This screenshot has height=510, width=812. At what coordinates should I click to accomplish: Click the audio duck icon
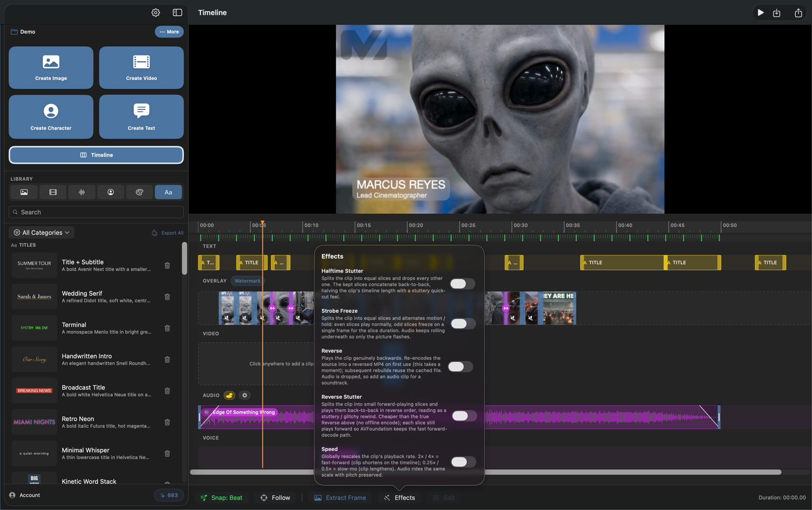point(229,395)
